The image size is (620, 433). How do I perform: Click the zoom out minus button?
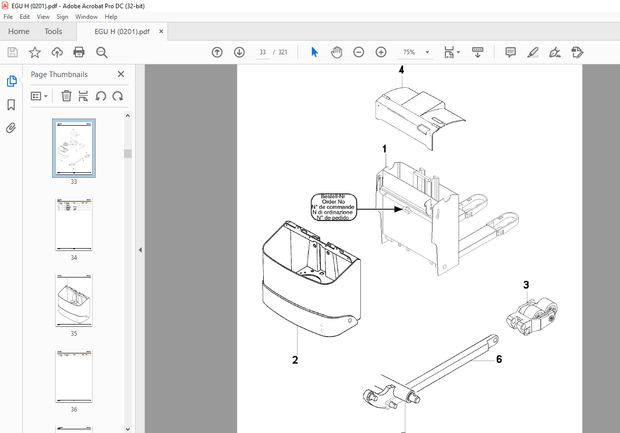[x=359, y=52]
